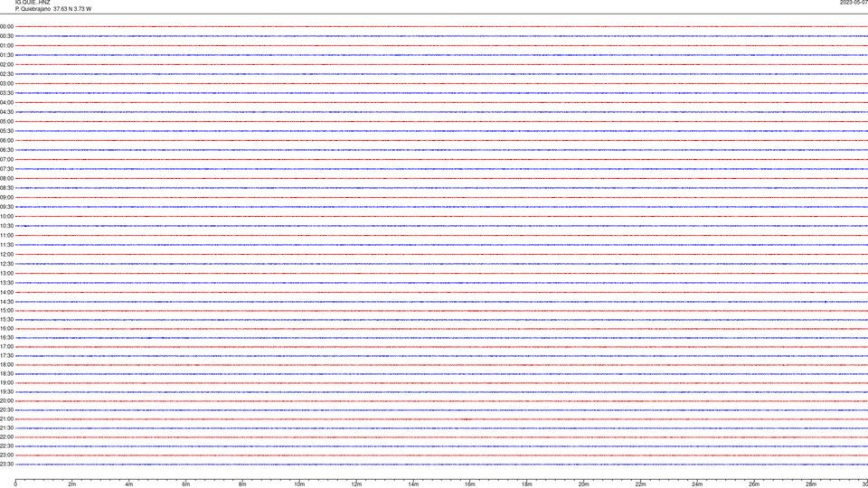Click the 03:30 time row label
Screen dimensions: 868x488
point(6,93)
